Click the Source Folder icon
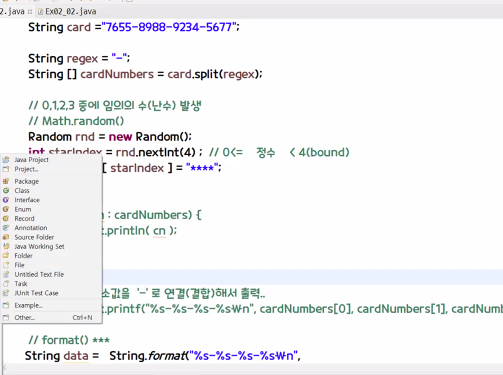Viewport: 503px width, 375px height. click(x=6, y=237)
